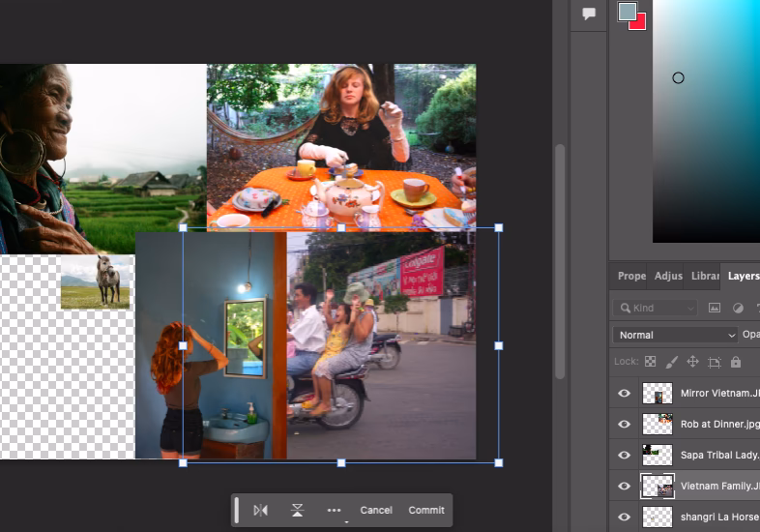760x532 pixels.
Task: Flip vertically in the transform bar
Action: click(x=297, y=510)
